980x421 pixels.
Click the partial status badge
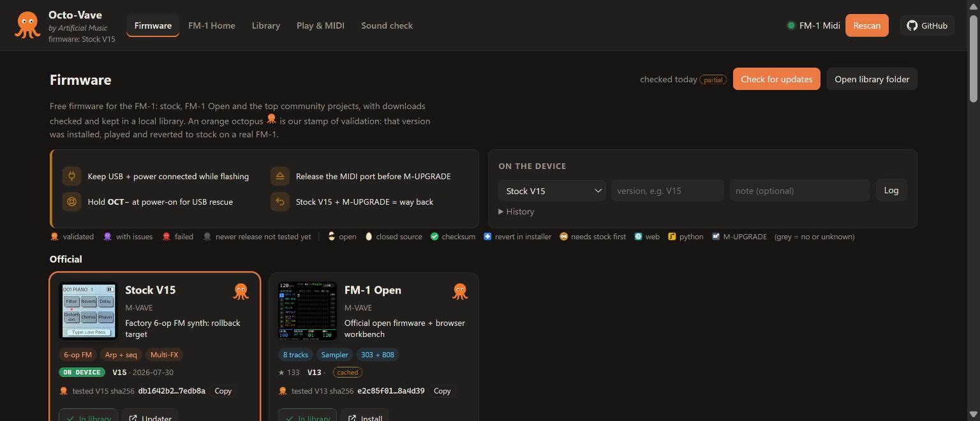coord(713,80)
